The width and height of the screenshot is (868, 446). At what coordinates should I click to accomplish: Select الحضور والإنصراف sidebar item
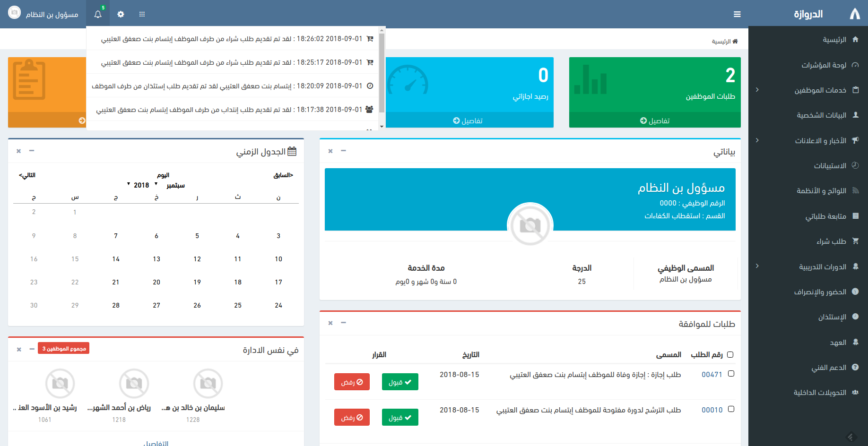point(820,292)
